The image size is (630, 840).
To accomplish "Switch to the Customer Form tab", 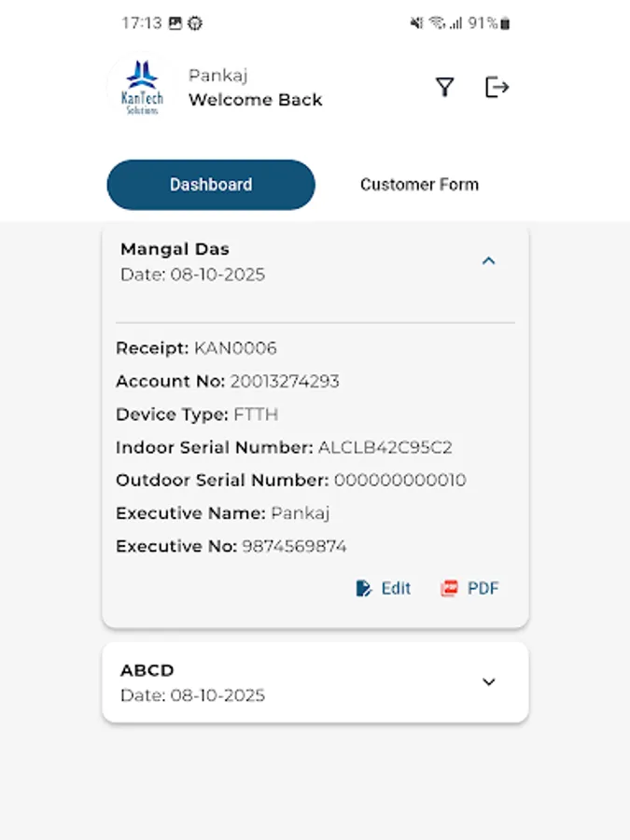I will click(419, 184).
